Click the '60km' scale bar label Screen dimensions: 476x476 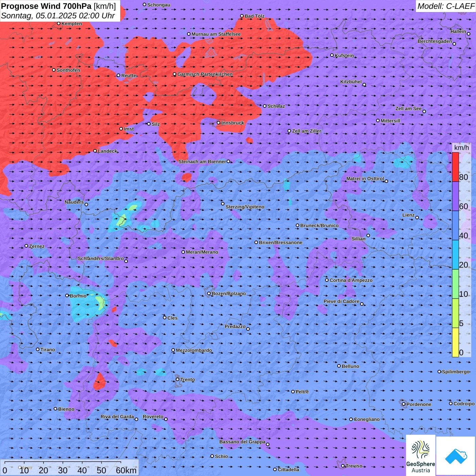pyautogui.click(x=126, y=471)
